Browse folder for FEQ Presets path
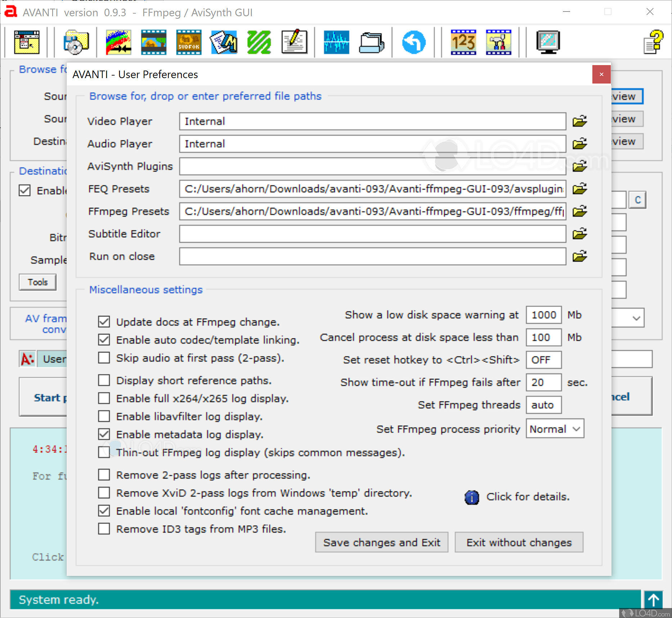Screen dimensions: 672x618 [580, 189]
